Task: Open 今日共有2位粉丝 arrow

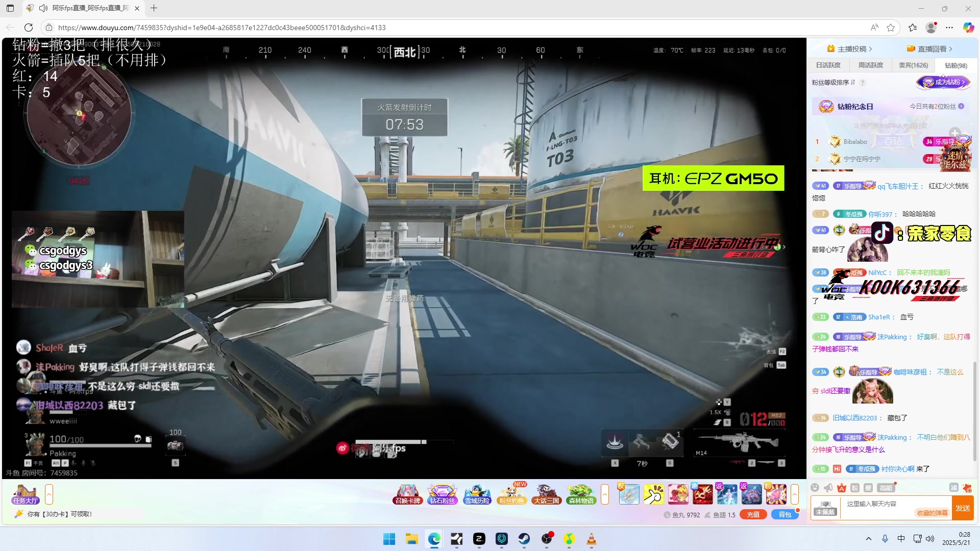Action: tap(961, 107)
